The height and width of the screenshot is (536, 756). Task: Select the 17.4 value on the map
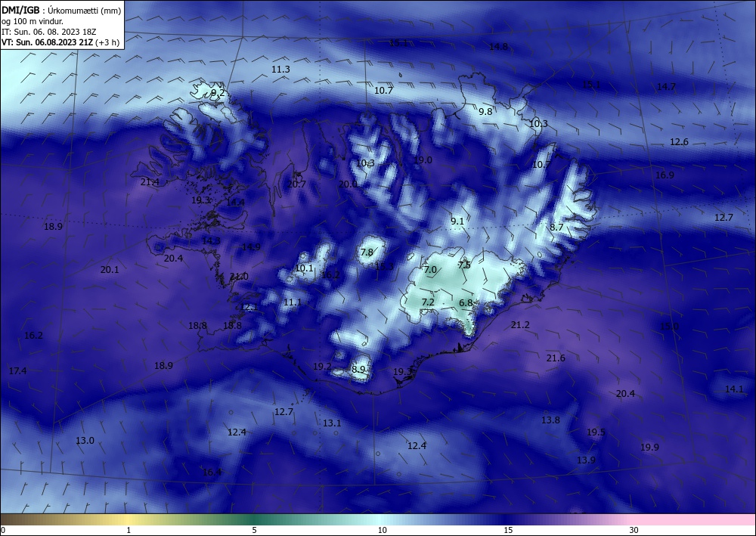[x=18, y=370]
